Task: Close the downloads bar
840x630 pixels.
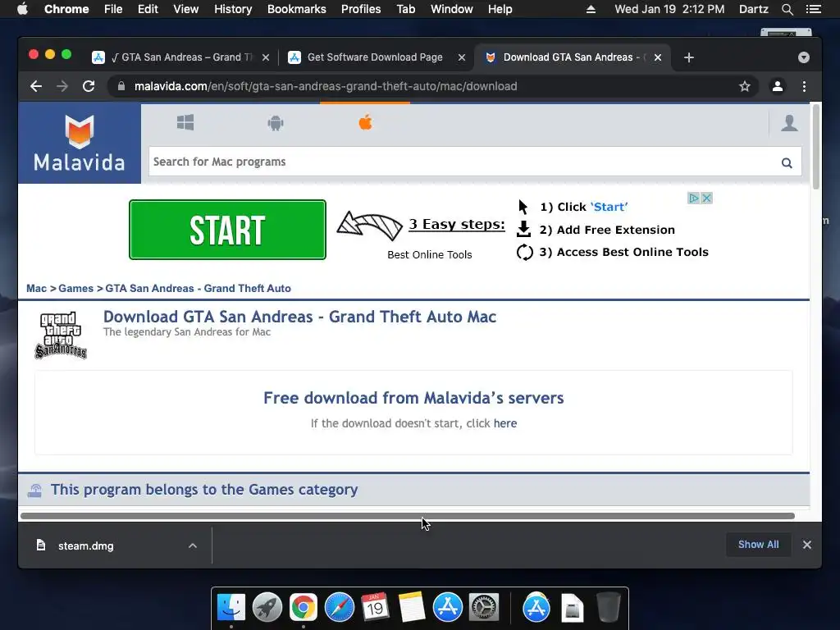Action: pos(807,545)
